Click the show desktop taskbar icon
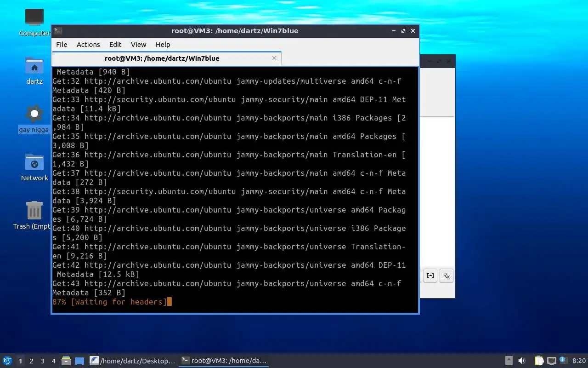Viewport: 588px width, 368px height. (x=79, y=361)
